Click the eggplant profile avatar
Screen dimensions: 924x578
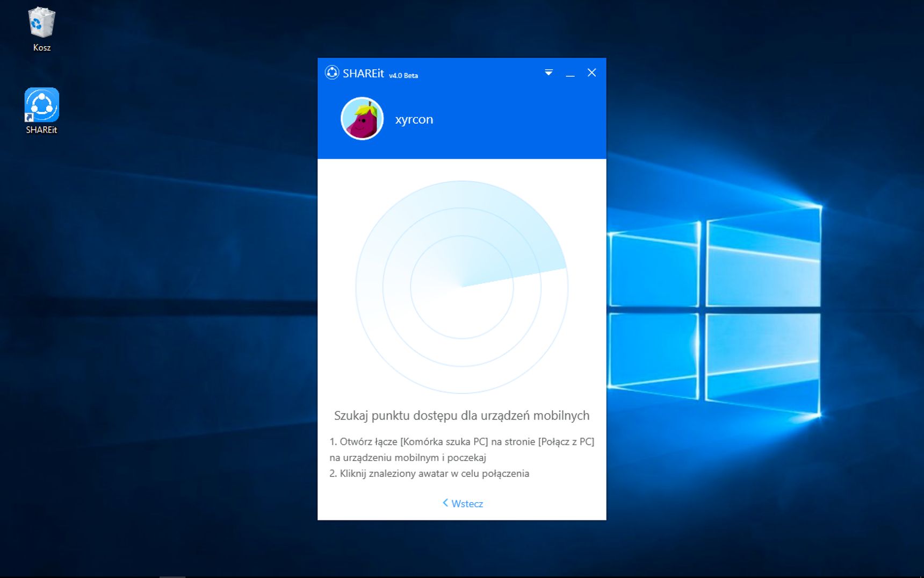[362, 118]
